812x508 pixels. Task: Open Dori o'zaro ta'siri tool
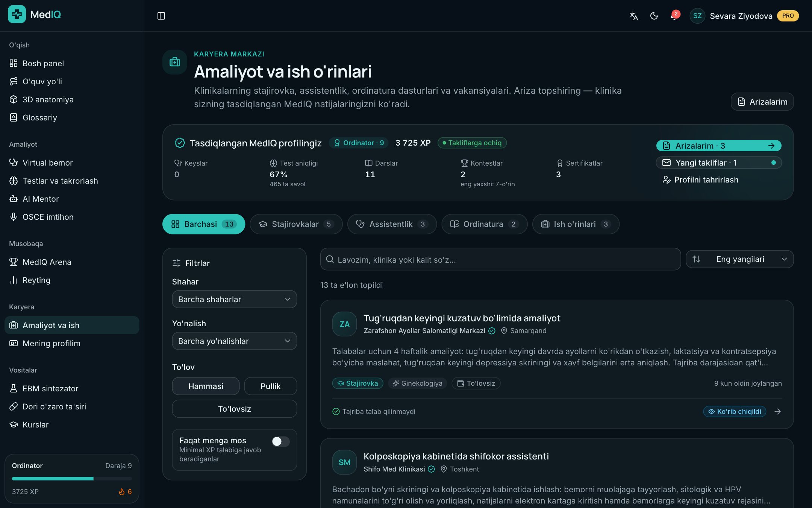point(72,406)
